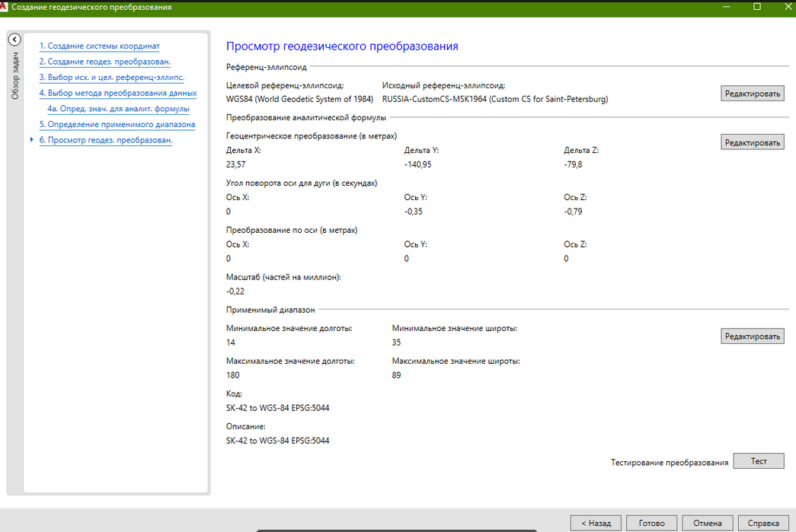Select '4. Выбор метода преобразования данных' step
The width and height of the screenshot is (796, 532).
117,93
